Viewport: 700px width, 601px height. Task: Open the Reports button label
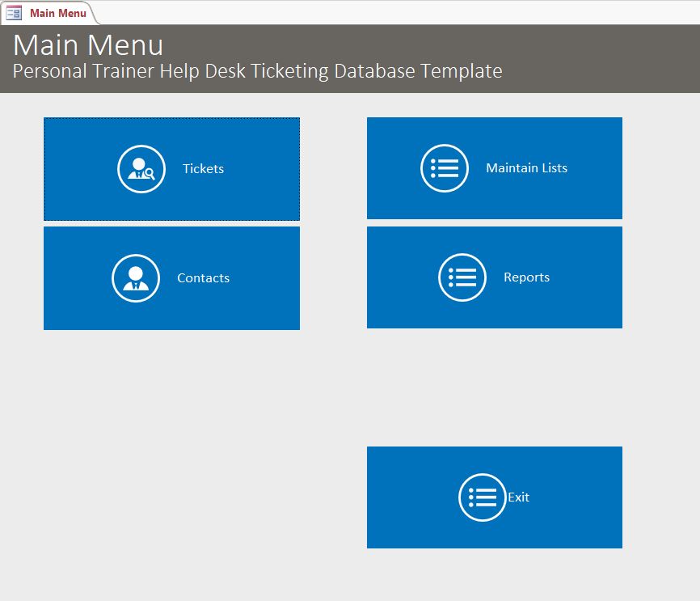[x=527, y=277]
